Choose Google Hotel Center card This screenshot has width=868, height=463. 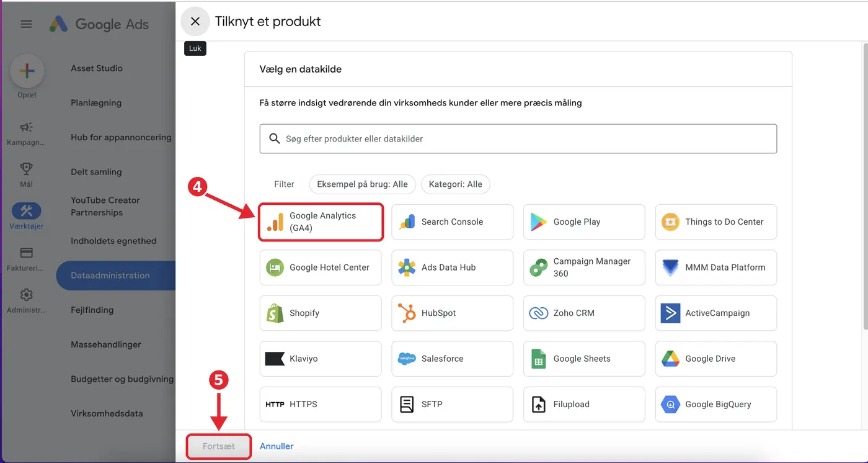tap(321, 267)
